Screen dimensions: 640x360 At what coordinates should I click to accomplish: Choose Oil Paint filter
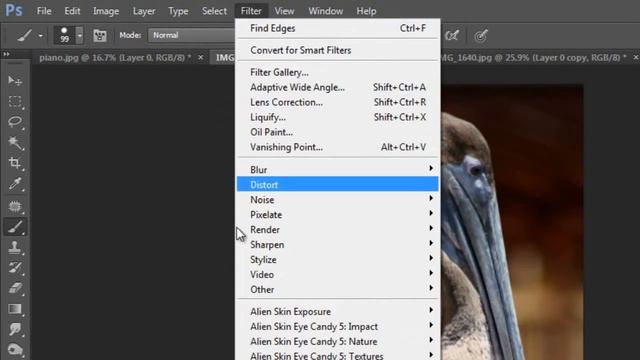pyautogui.click(x=338, y=132)
